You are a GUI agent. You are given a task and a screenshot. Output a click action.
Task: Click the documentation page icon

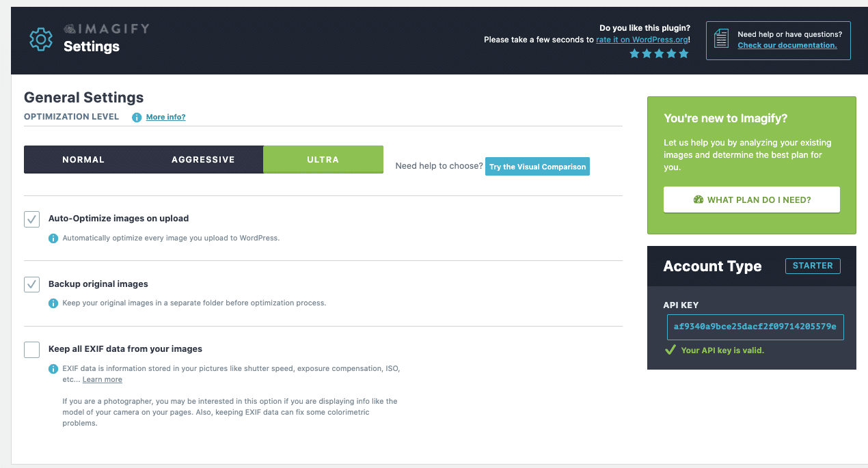pyautogui.click(x=721, y=40)
